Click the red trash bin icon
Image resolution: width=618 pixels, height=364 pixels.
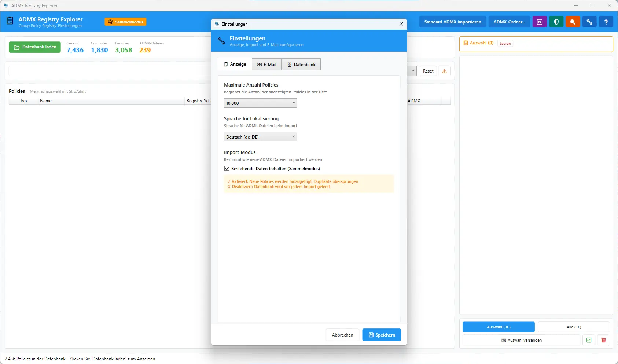pos(603,340)
